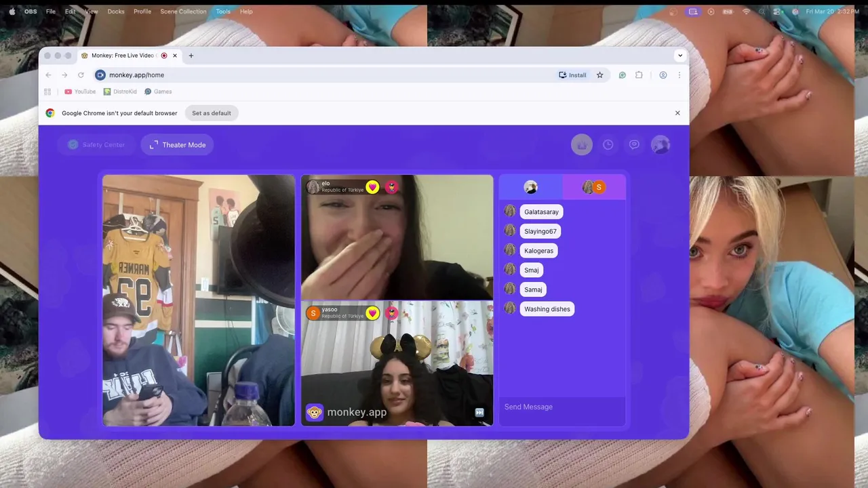Reload the monkey.app page

click(x=81, y=75)
